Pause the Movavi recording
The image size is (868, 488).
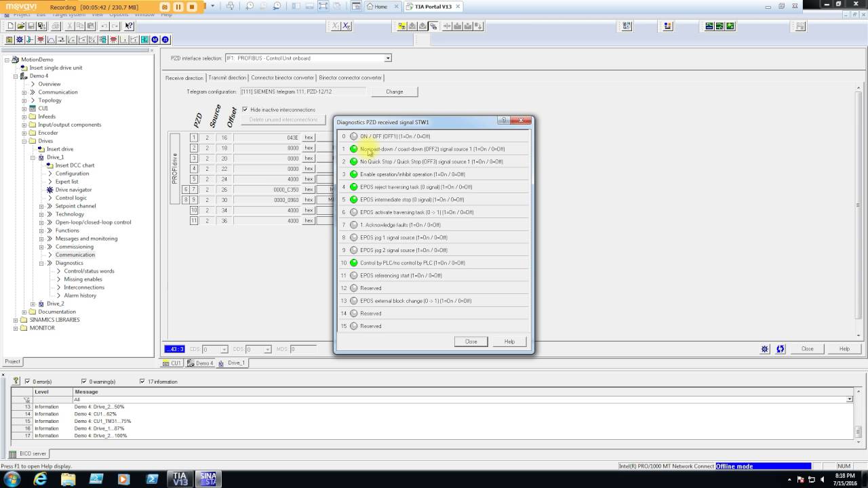(178, 7)
